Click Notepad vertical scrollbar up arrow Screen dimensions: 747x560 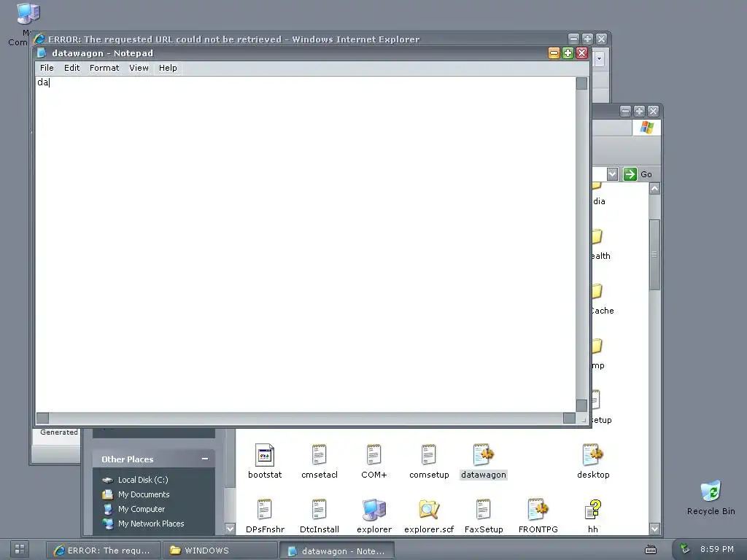(x=581, y=84)
